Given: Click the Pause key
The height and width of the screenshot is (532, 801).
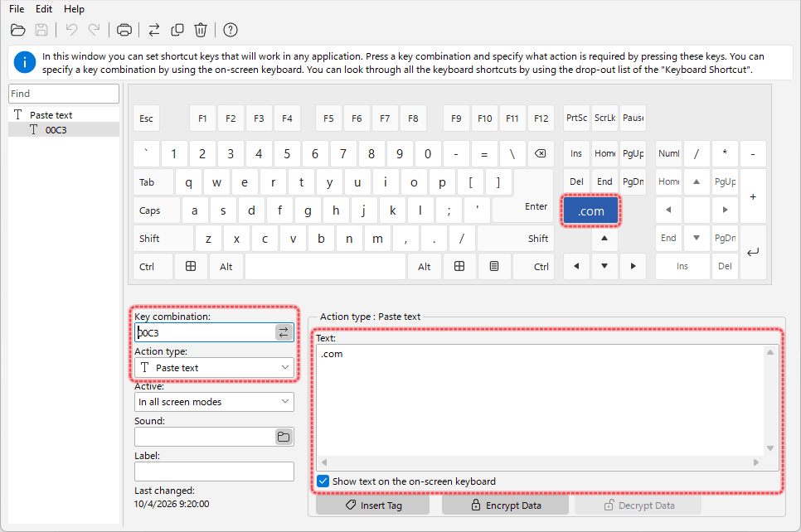Looking at the screenshot, I should [x=633, y=118].
